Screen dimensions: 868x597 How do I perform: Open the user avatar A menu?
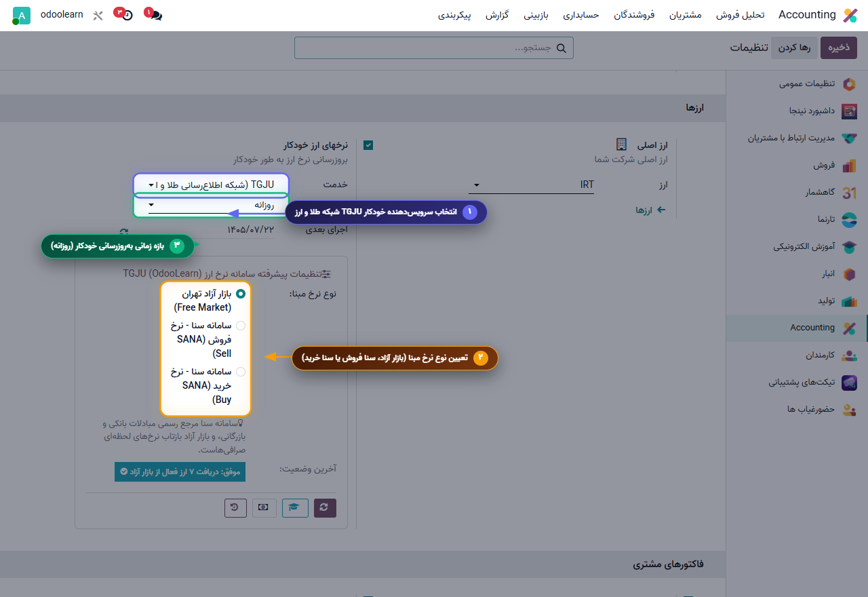pyautogui.click(x=21, y=15)
